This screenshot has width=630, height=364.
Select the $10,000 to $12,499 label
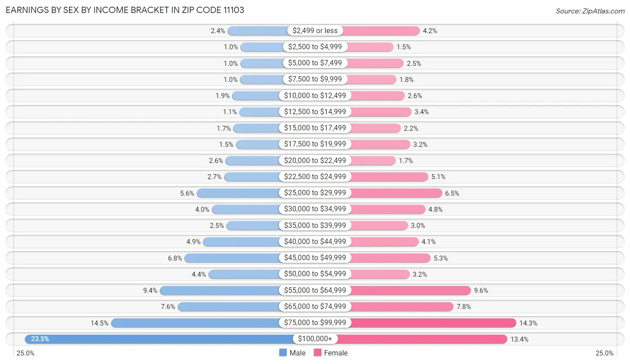(x=315, y=95)
